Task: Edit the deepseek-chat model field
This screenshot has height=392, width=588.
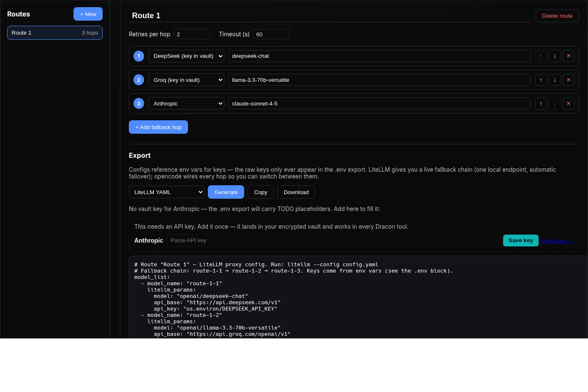Action: click(x=379, y=56)
